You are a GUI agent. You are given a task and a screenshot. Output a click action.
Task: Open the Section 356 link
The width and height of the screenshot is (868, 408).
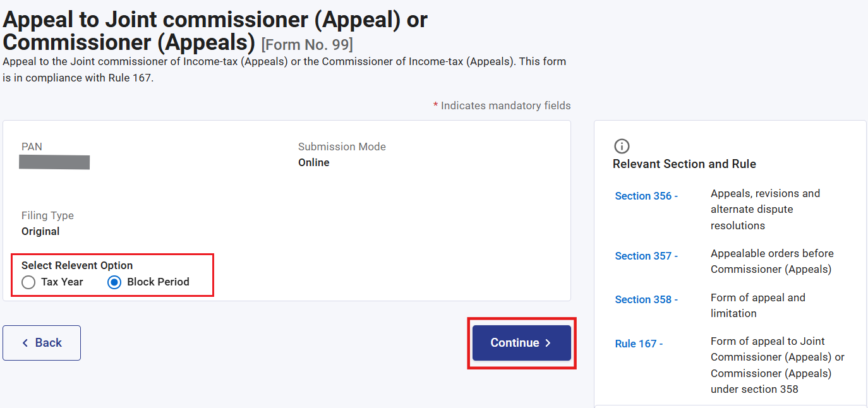coord(646,196)
